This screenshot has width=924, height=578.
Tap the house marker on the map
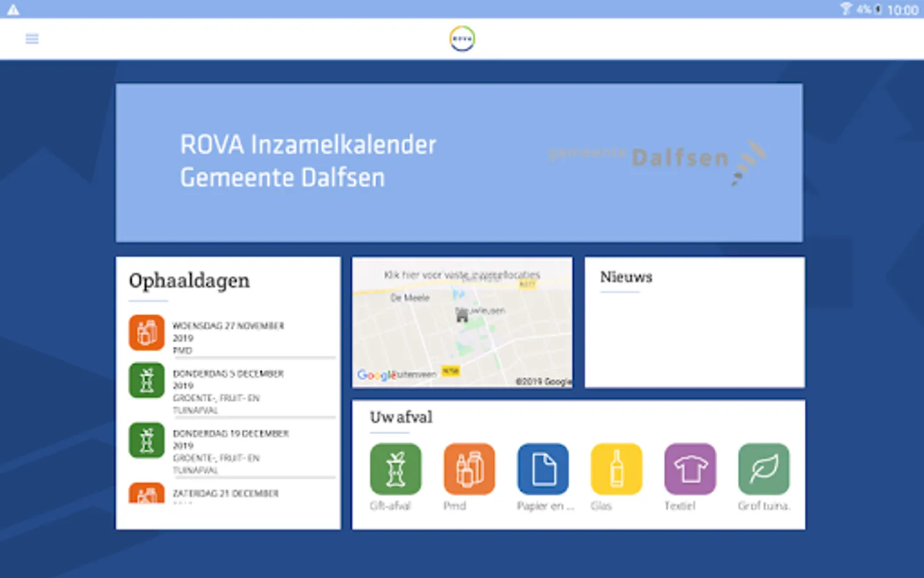(462, 315)
